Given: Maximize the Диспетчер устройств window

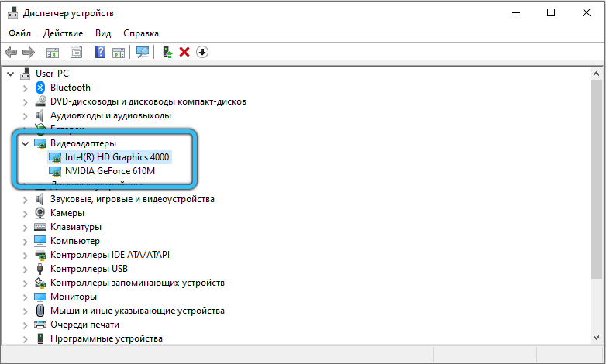Looking at the screenshot, I should pos(551,12).
